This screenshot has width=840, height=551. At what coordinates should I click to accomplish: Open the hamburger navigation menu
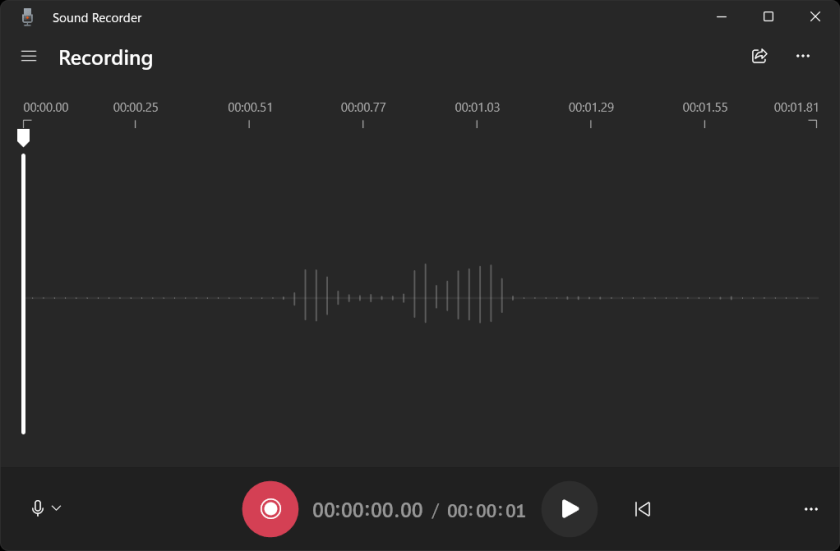29,57
